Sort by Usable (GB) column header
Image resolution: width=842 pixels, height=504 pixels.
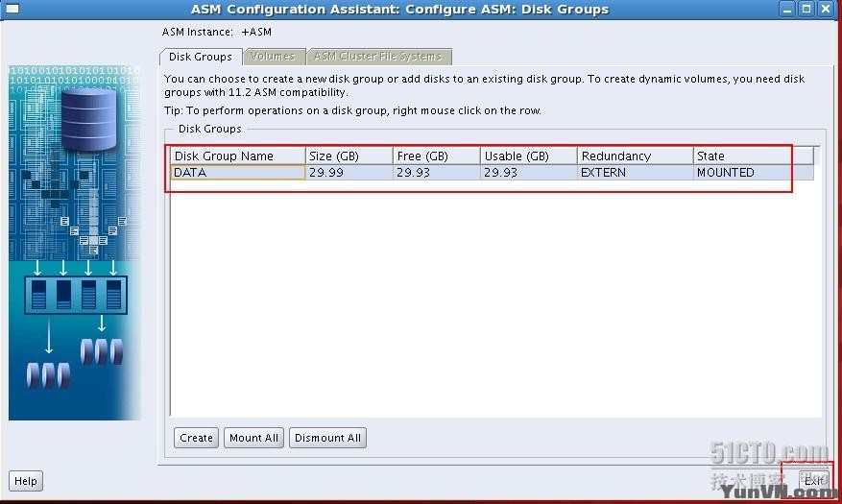point(528,156)
